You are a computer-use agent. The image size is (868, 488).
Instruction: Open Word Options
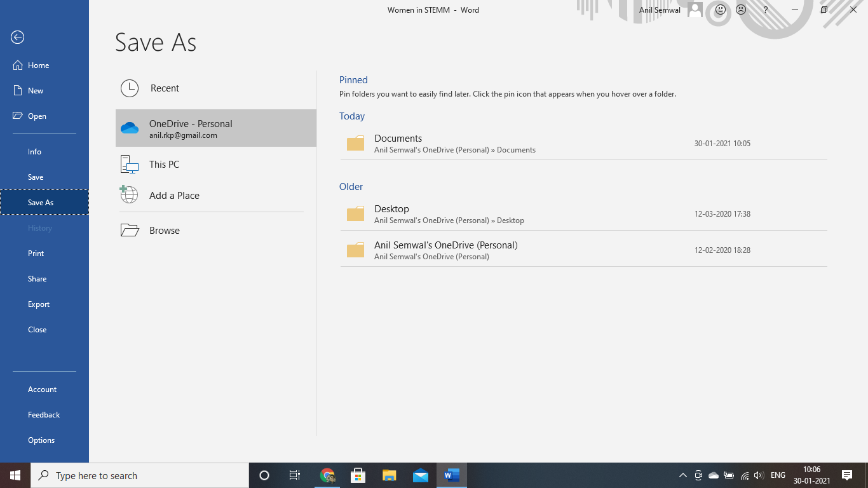tap(44, 440)
